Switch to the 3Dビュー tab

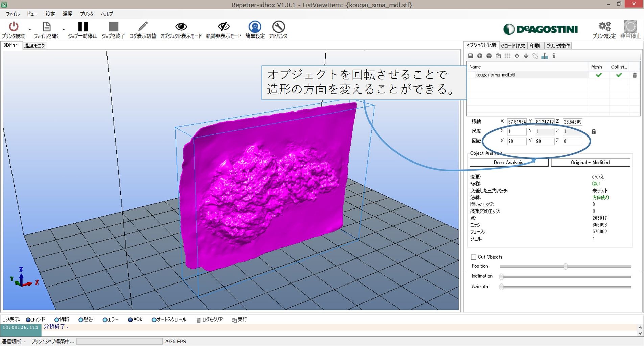point(11,45)
